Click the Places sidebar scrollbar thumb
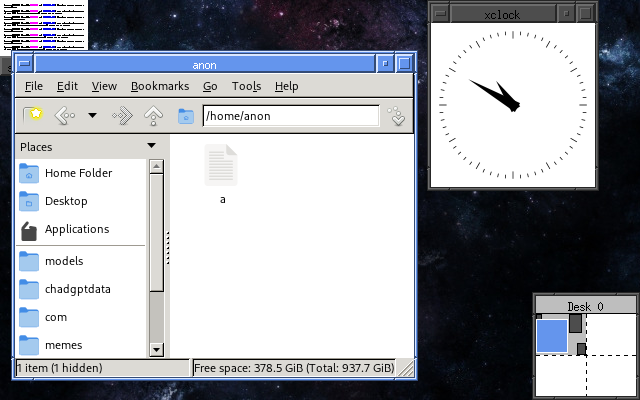 pyautogui.click(x=157, y=233)
